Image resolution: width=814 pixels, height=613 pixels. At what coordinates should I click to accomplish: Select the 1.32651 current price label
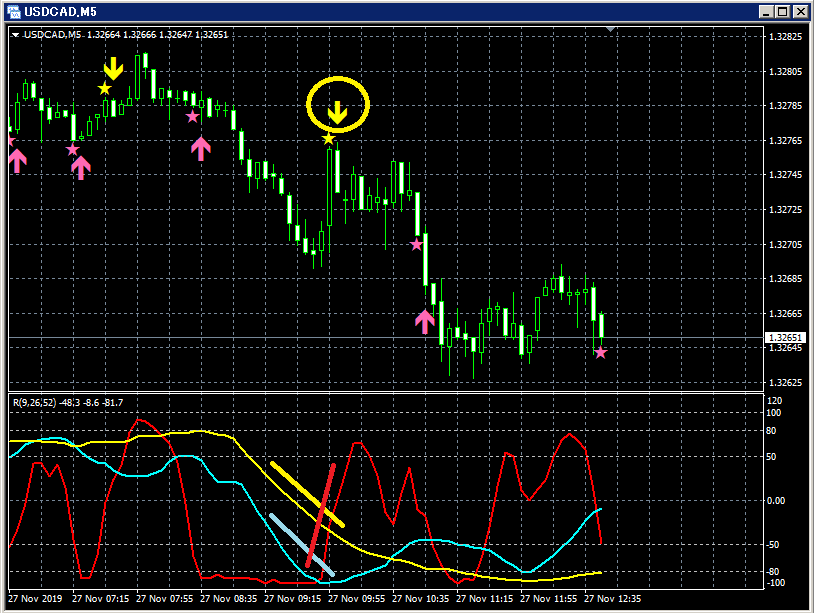tap(785, 337)
